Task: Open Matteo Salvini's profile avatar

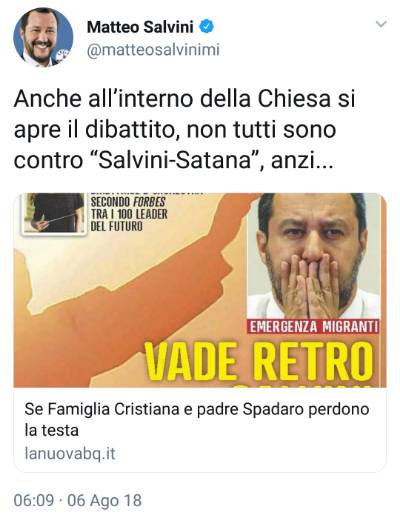Action: click(43, 37)
